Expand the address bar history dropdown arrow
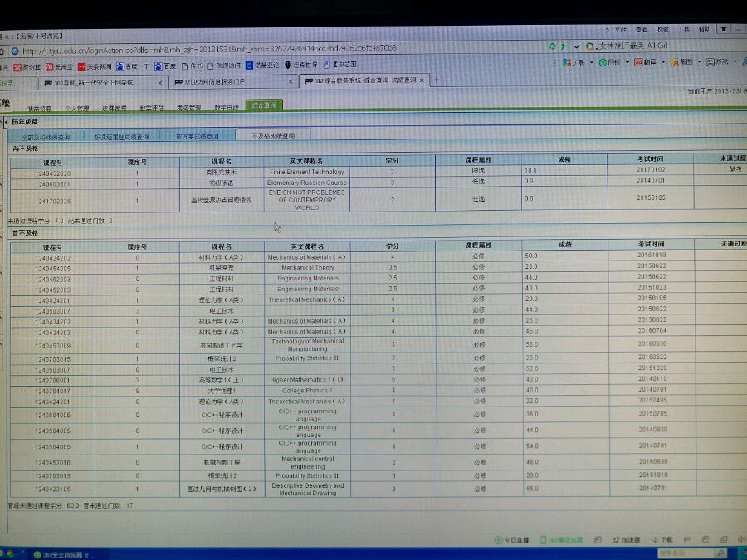 (x=576, y=46)
